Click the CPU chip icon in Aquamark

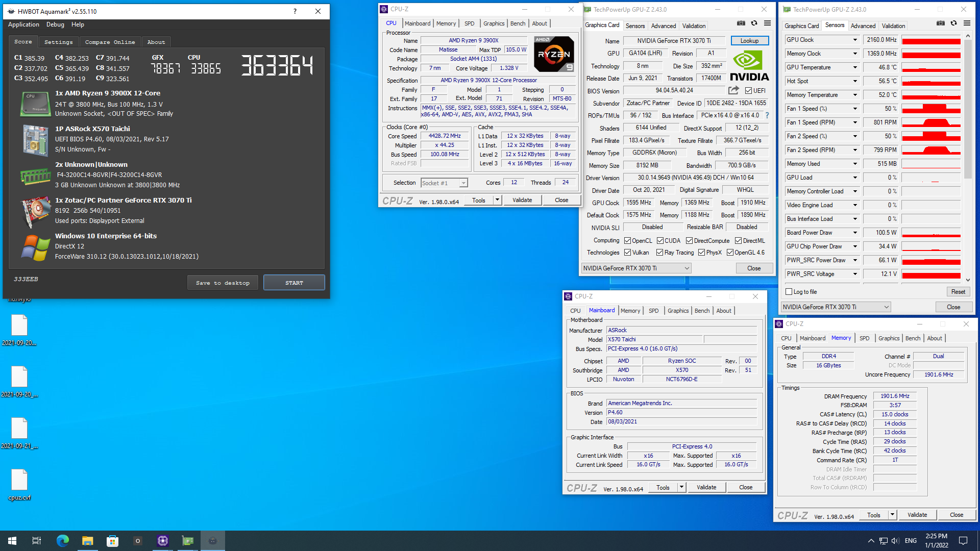[35, 104]
